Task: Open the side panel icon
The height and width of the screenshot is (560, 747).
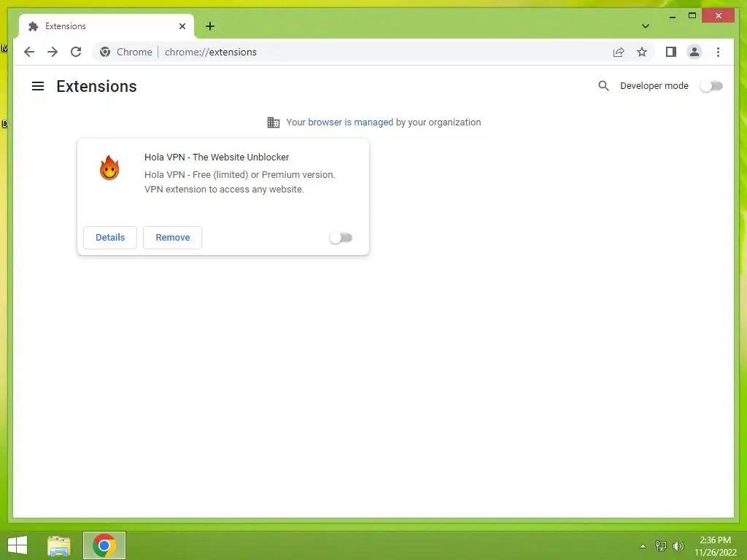Action: 671,52
